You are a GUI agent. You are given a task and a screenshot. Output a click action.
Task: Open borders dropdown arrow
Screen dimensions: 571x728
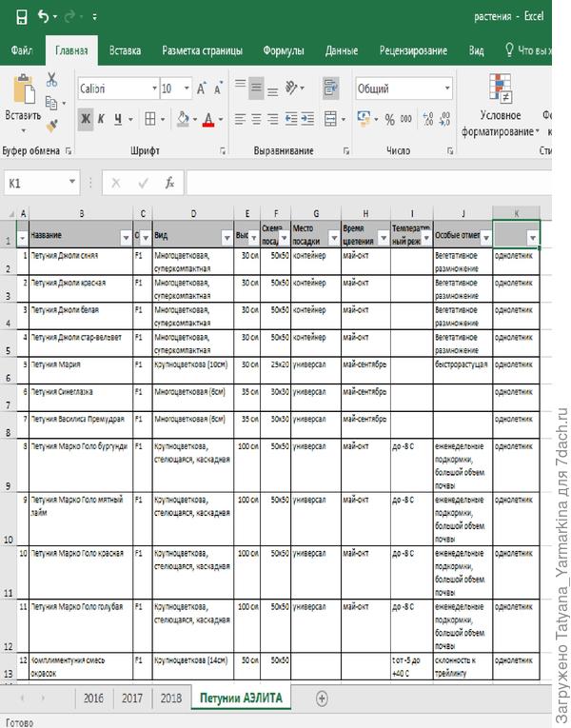[x=163, y=120]
